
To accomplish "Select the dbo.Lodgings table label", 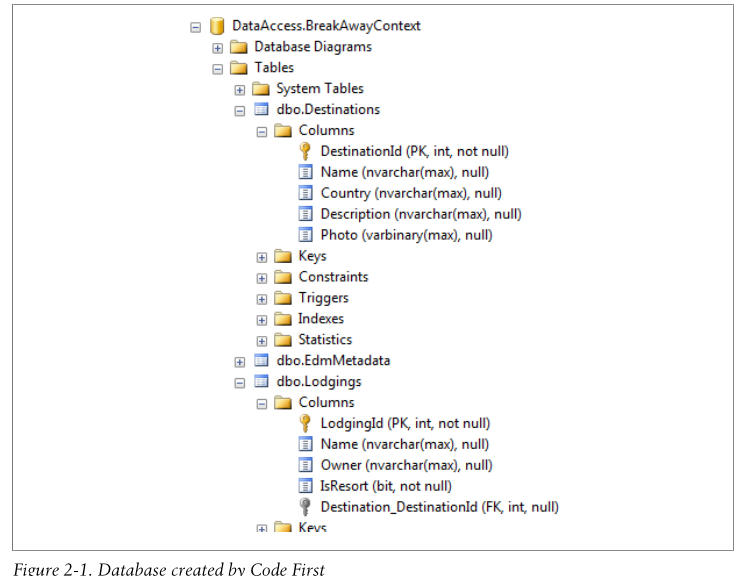I will click(x=319, y=381).
